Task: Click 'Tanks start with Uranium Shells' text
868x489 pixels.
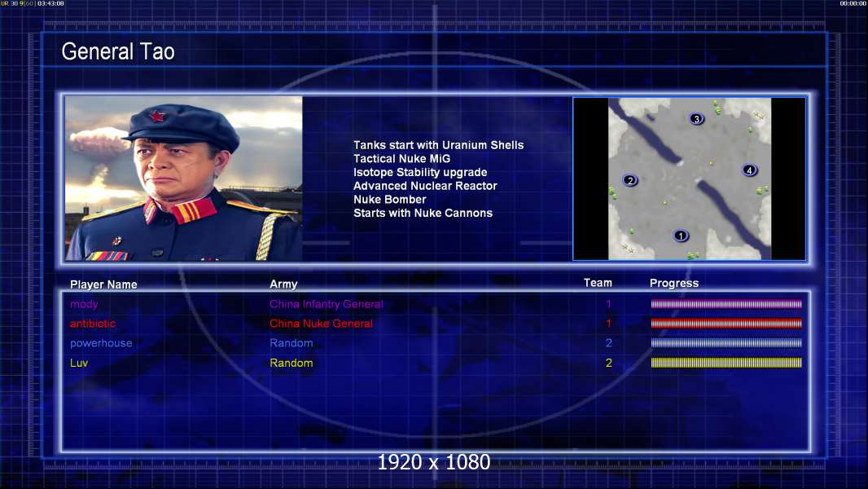Action: [x=438, y=145]
